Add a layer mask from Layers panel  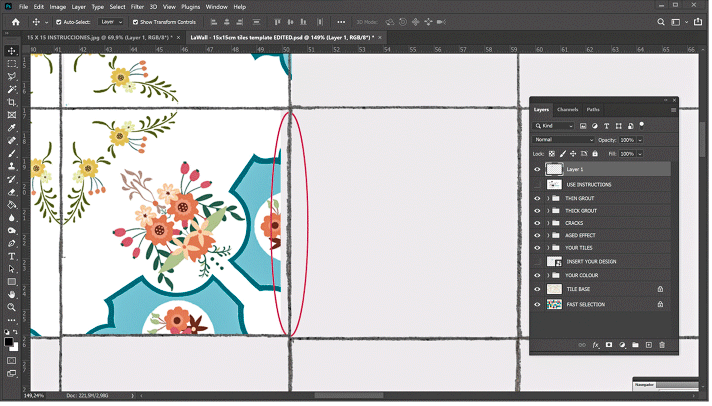[x=608, y=345]
